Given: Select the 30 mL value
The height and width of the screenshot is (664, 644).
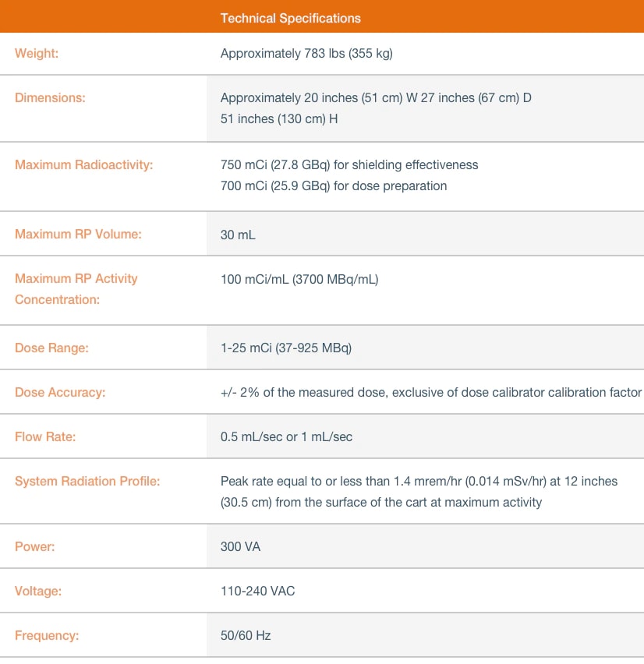Looking at the screenshot, I should pyautogui.click(x=238, y=235).
